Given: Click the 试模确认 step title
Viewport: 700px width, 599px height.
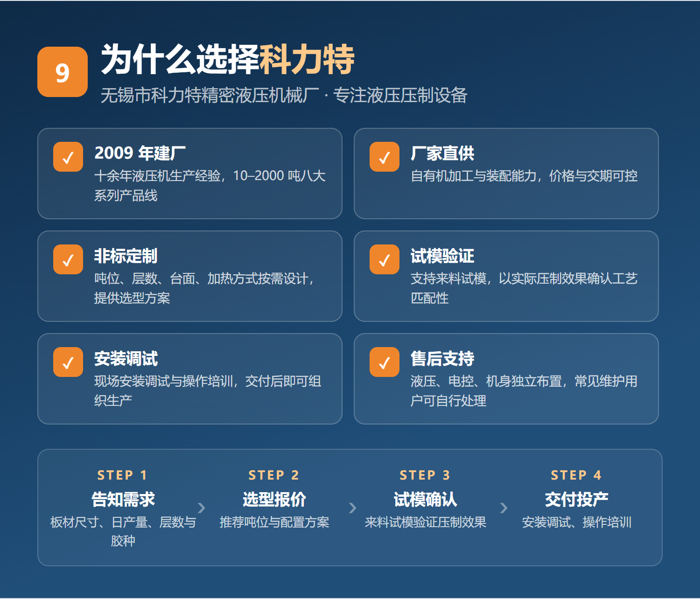Looking at the screenshot, I should click(x=426, y=499).
